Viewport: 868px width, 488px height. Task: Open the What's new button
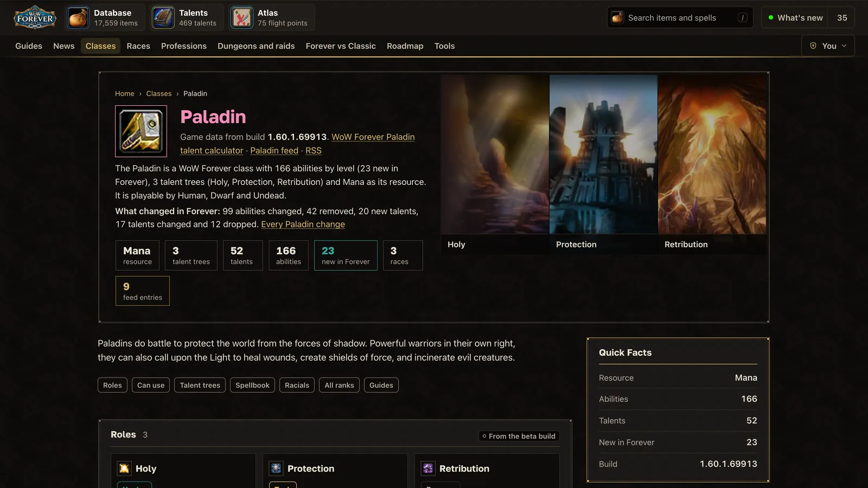pos(796,18)
